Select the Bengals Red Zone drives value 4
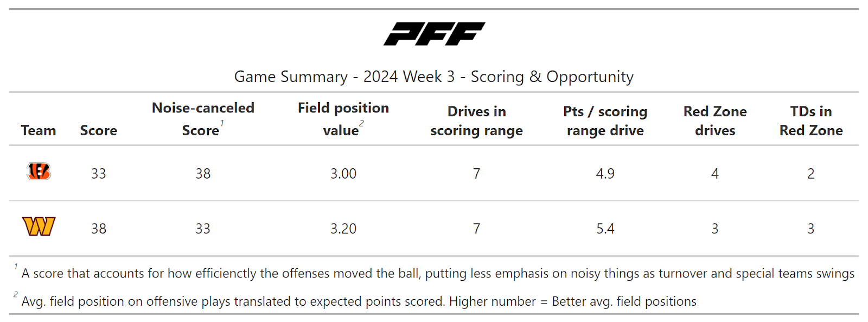Image resolution: width=868 pixels, height=322 pixels. [714, 174]
